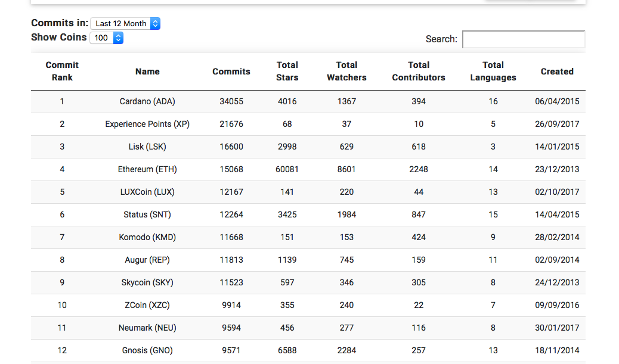
Task: Select the Cardano (ADA) row name
Action: [x=147, y=101]
